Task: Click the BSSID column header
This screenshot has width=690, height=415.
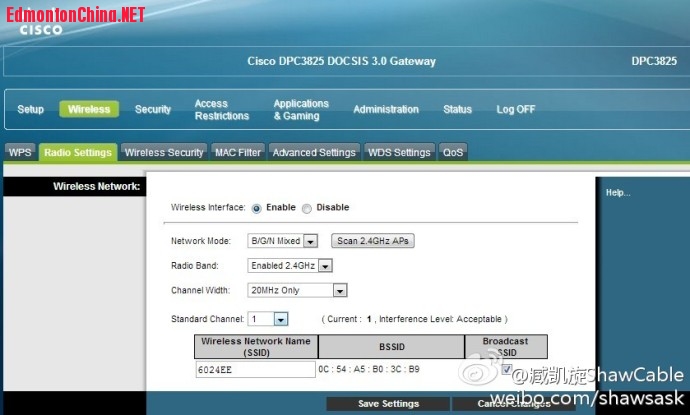Action: pos(392,346)
